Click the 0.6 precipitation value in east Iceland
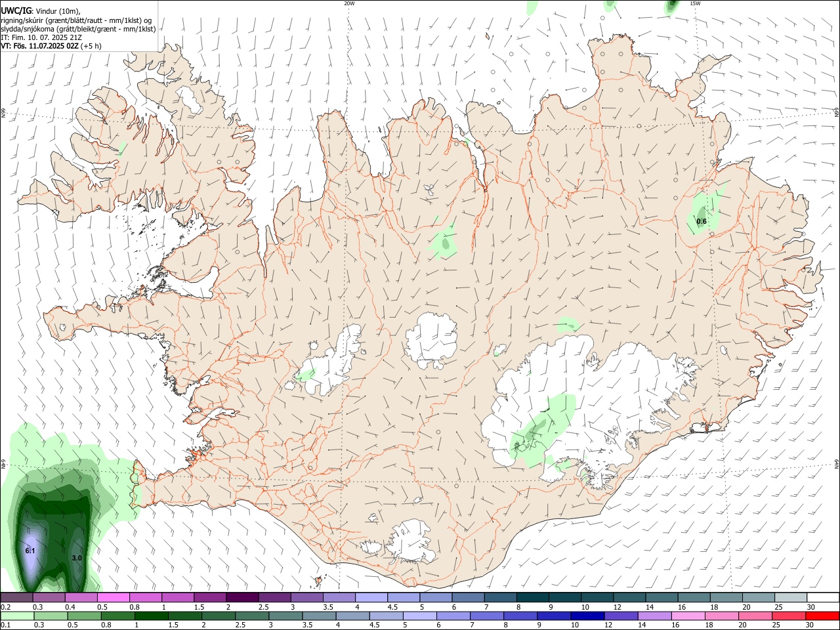The image size is (840, 630). coord(702,221)
